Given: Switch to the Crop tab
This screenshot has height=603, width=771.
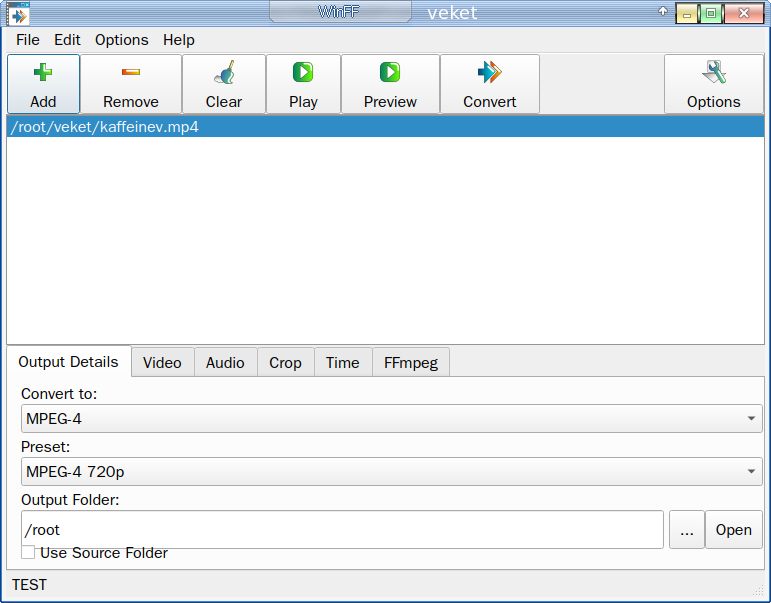Looking at the screenshot, I should (x=285, y=363).
